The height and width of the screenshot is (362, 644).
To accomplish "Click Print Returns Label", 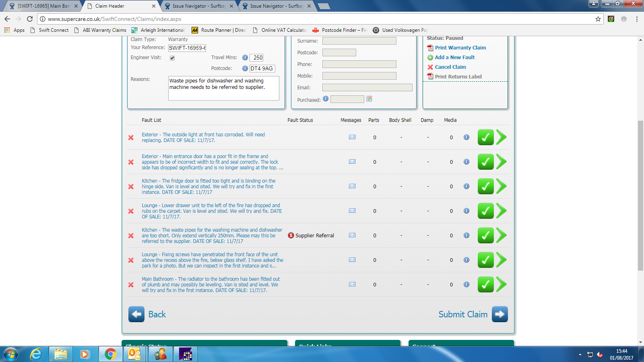I will pos(458,76).
